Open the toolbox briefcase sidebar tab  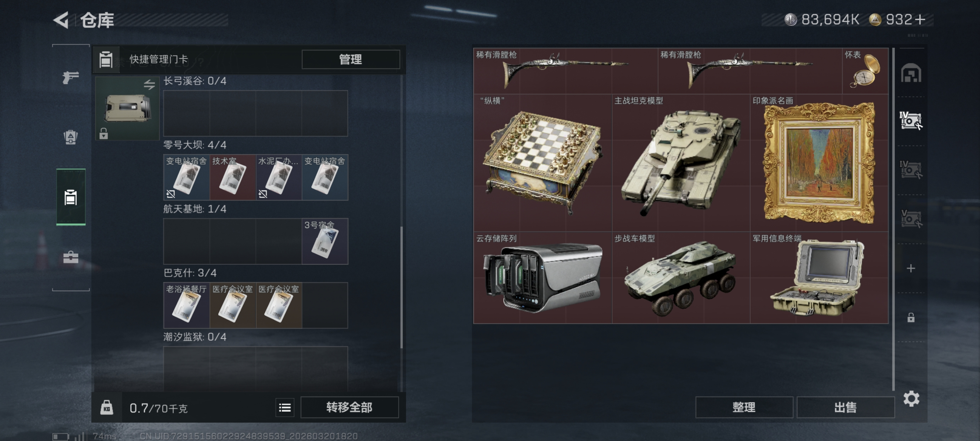(71, 257)
